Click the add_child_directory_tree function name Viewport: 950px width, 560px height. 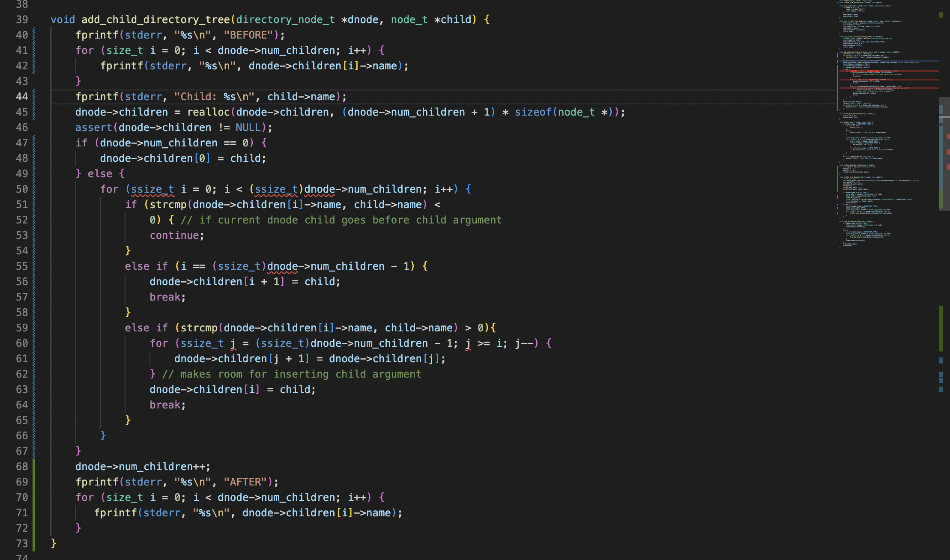(x=155, y=20)
